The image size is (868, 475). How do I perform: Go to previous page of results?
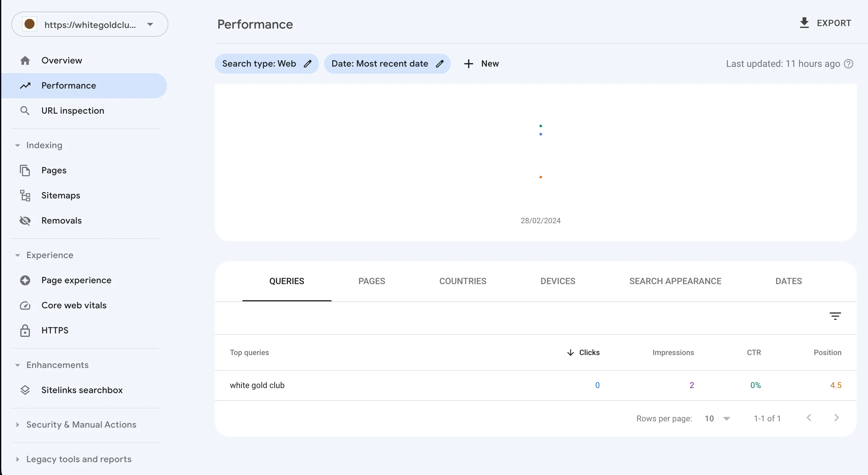point(809,418)
